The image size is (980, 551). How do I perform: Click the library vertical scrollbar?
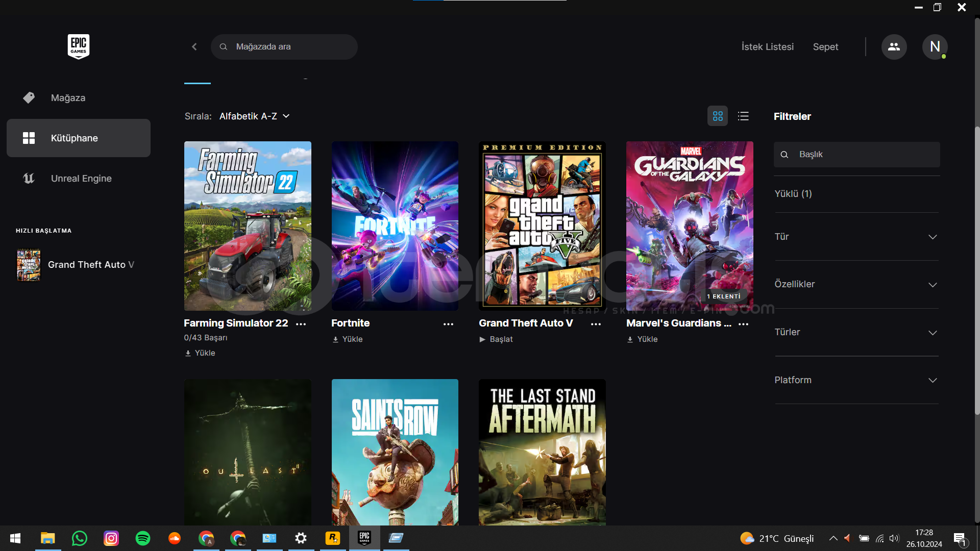point(977,270)
